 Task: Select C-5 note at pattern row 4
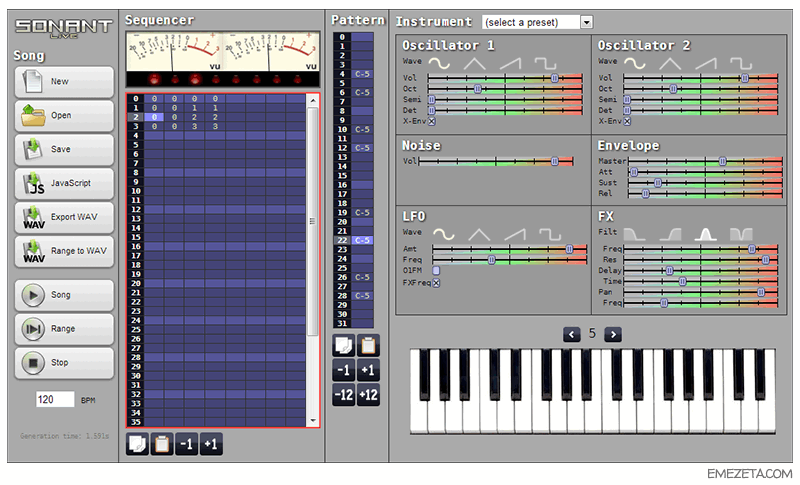click(362, 74)
